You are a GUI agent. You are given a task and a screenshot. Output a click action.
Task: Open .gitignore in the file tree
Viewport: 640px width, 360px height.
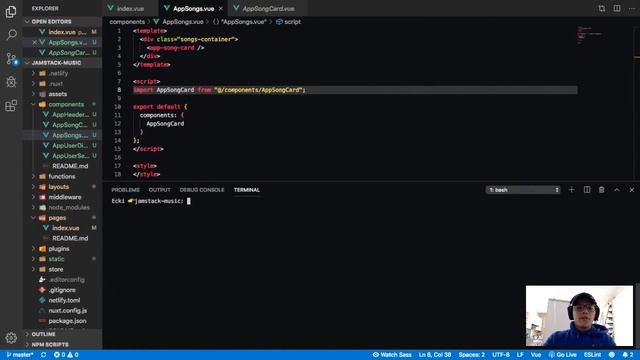tap(62, 290)
